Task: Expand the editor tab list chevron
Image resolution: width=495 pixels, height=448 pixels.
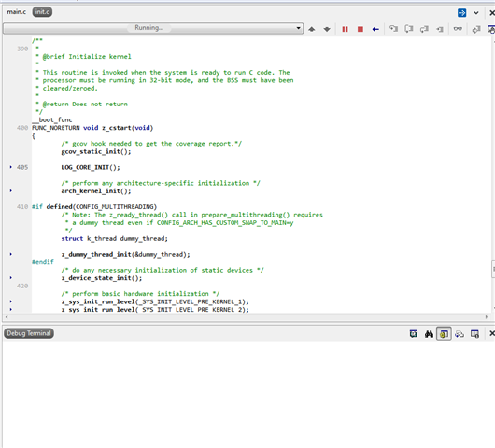Action: pyautogui.click(x=476, y=13)
